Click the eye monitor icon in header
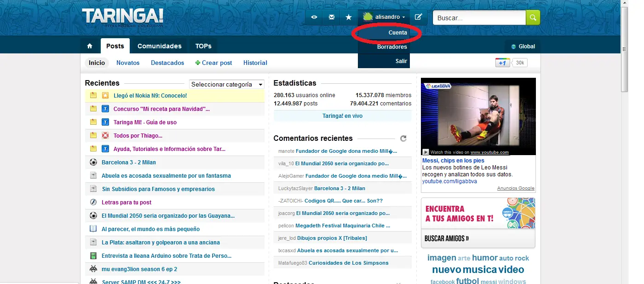Image resolution: width=644 pixels, height=284 pixels. click(314, 17)
